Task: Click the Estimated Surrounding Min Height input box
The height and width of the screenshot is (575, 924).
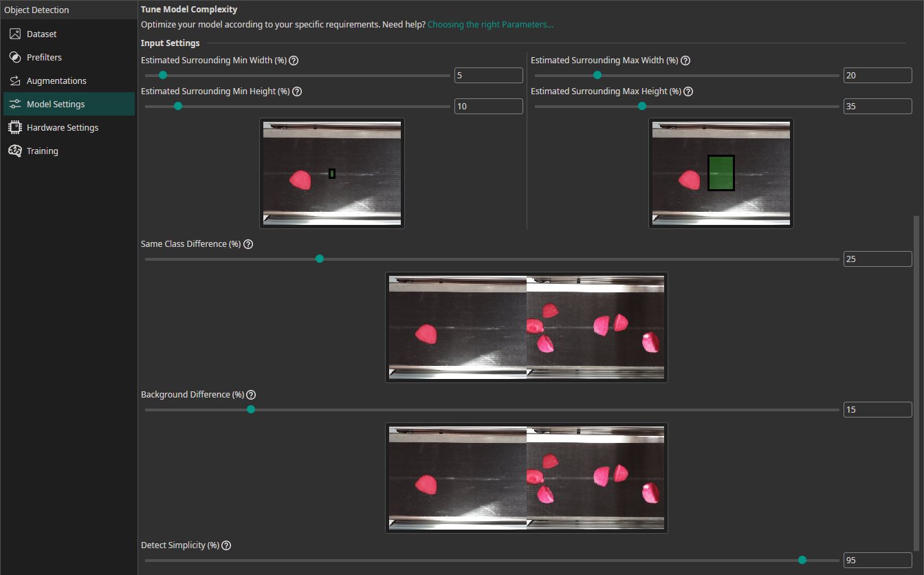Action: pyautogui.click(x=488, y=107)
